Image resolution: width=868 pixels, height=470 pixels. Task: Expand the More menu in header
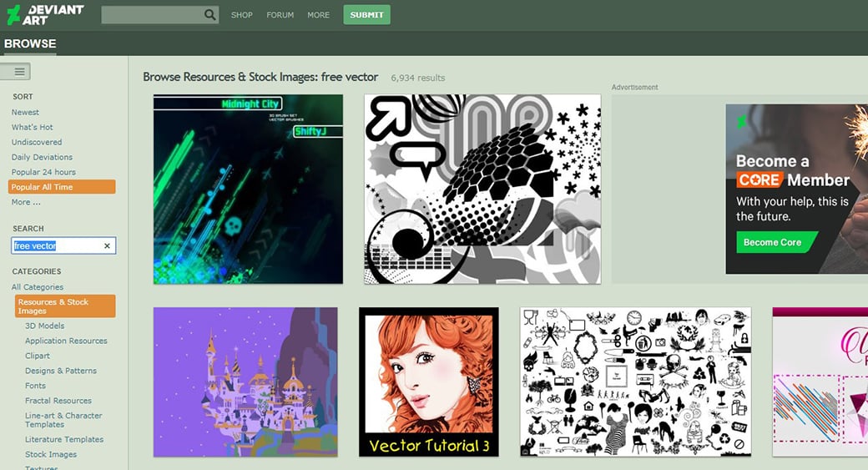pos(318,15)
